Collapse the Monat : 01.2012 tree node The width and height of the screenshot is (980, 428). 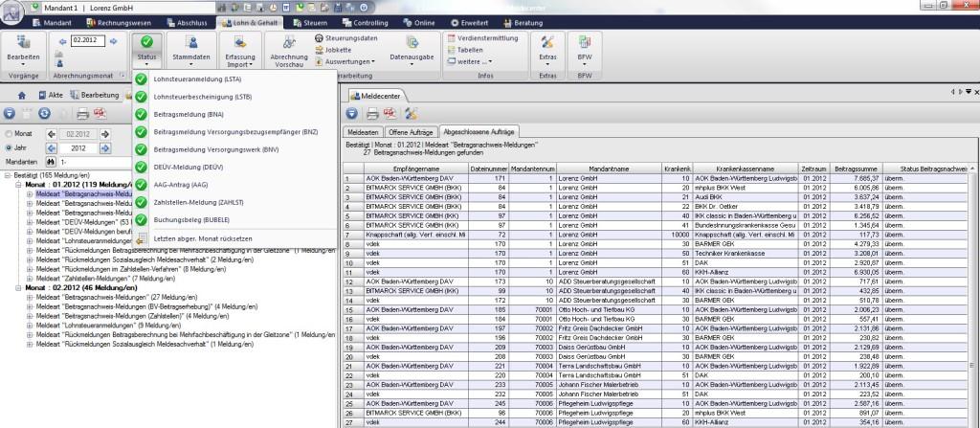tap(19, 185)
